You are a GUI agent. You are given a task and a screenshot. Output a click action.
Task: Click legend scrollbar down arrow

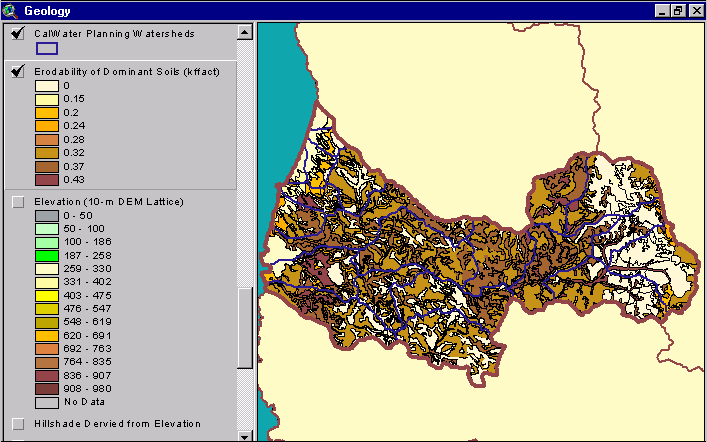[245, 436]
